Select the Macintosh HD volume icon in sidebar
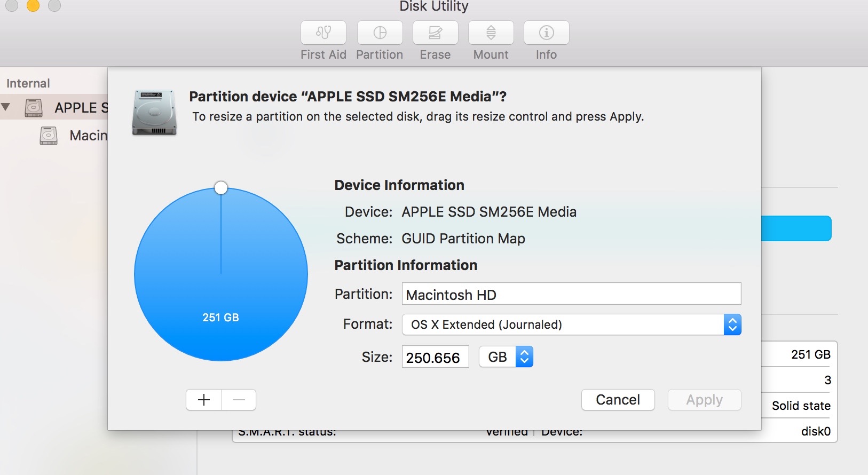 pyautogui.click(x=49, y=136)
